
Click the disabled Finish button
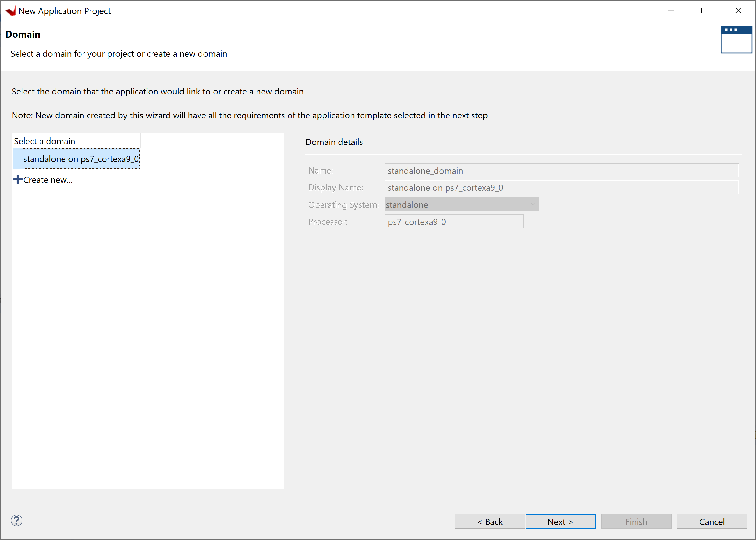click(636, 521)
